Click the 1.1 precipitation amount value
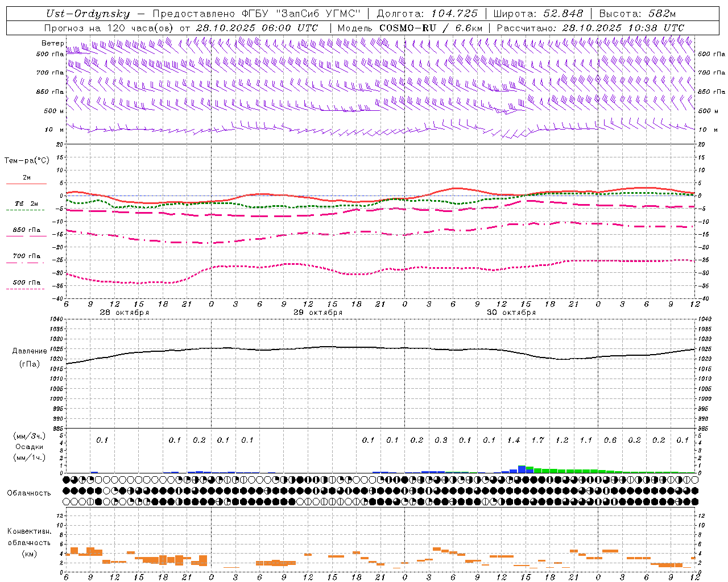This screenshot has width=728, height=582. click(586, 440)
